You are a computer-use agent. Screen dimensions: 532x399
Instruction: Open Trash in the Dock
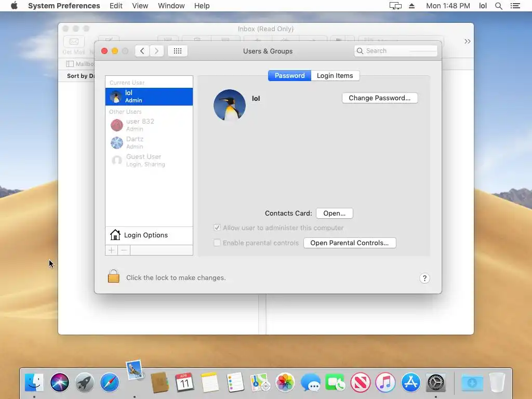[497, 382]
